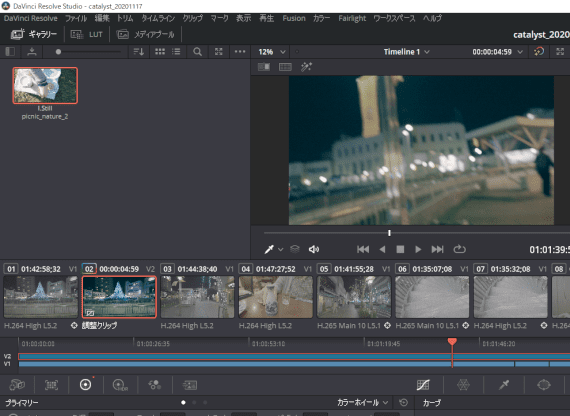This screenshot has height=416, width=570.
Task: Open the Curves palette
Action: click(423, 385)
